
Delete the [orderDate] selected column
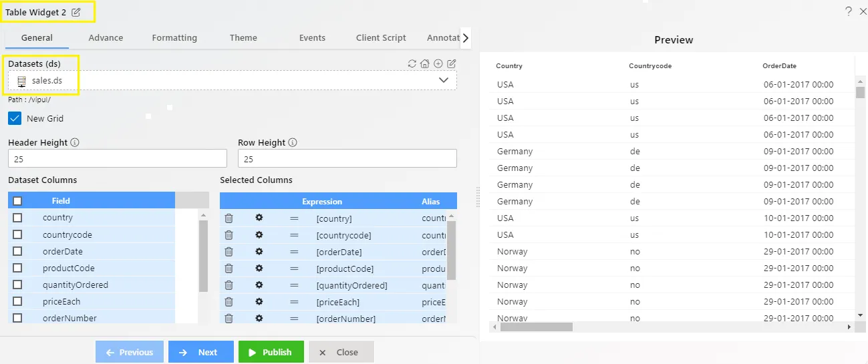(x=229, y=252)
